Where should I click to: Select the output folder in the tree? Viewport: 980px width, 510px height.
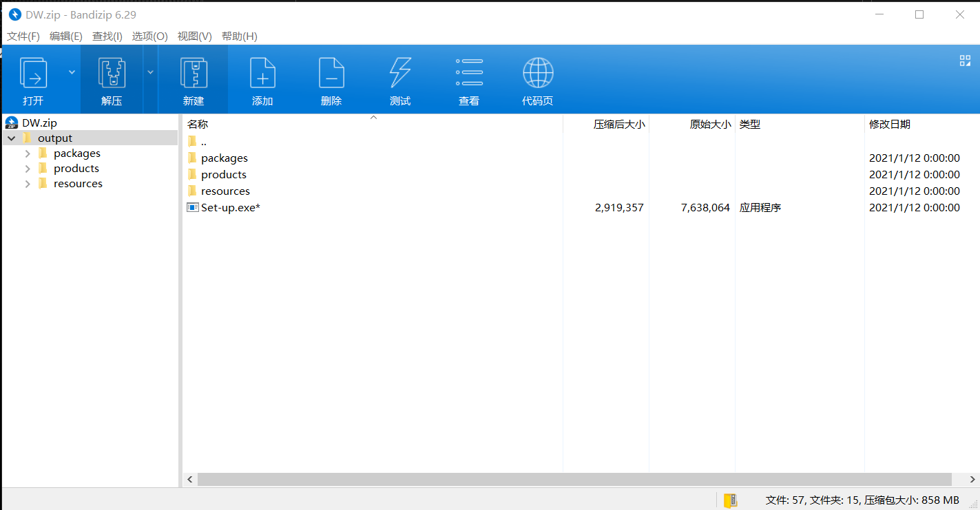pos(55,138)
